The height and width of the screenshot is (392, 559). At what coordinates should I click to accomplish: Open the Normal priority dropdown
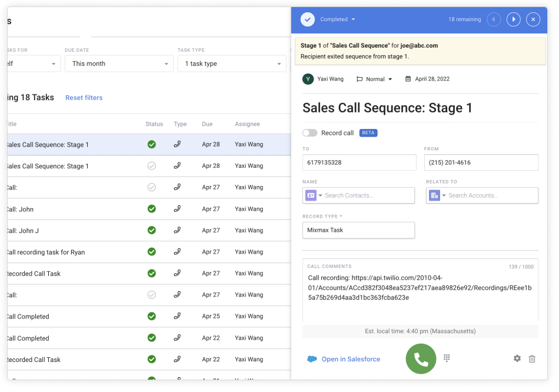pos(374,79)
